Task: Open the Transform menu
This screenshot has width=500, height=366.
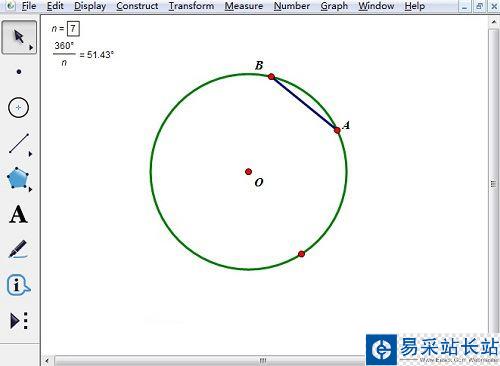Action: pyautogui.click(x=191, y=6)
